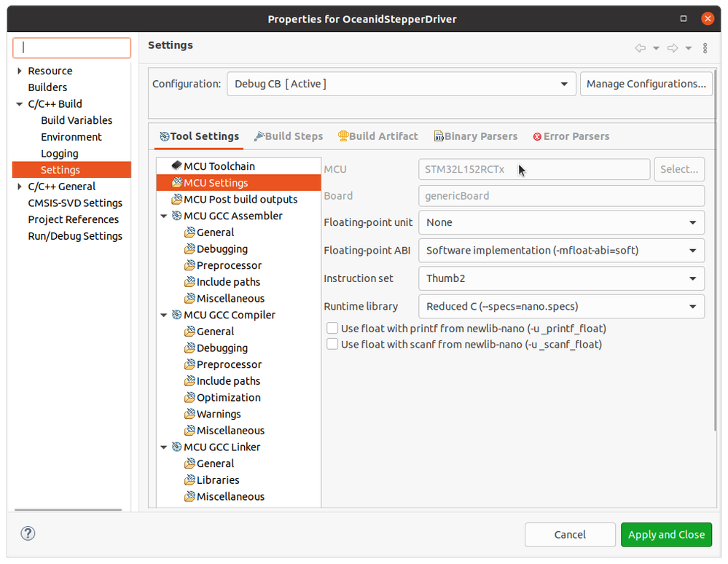Image resolution: width=728 pixels, height=564 pixels.
Task: Open the Runtime library dropdown
Action: 561,306
